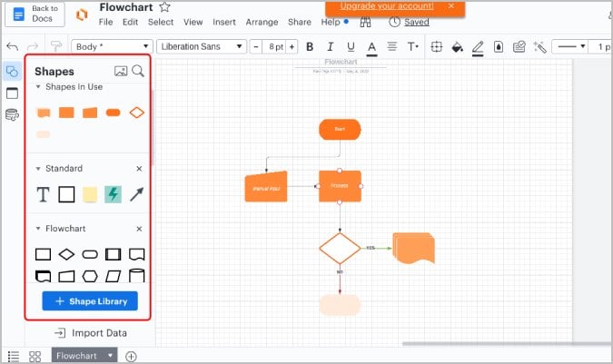Select the Flowchart decision diamond shape
Viewport: 613px width, 364px height.
pyautogui.click(x=66, y=254)
